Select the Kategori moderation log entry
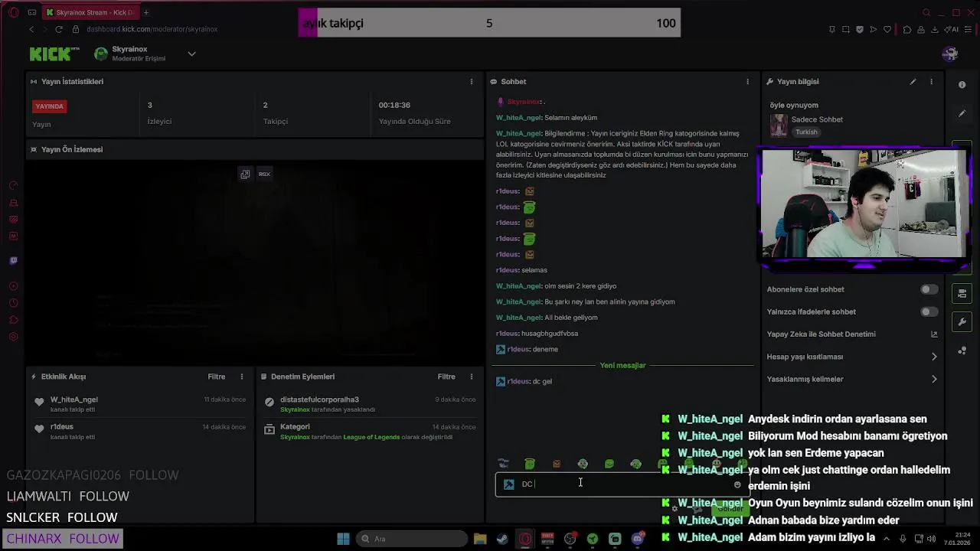 click(x=370, y=432)
